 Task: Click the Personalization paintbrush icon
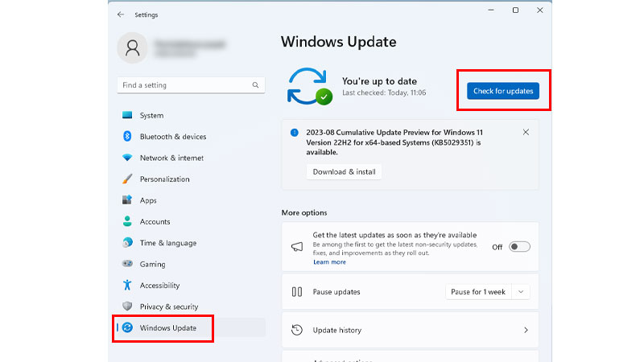point(127,179)
